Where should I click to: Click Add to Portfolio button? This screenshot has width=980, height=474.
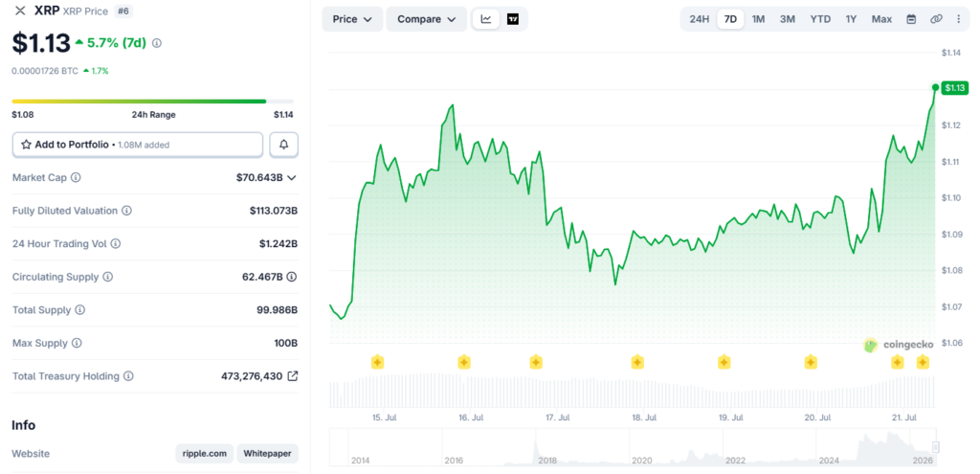[138, 145]
